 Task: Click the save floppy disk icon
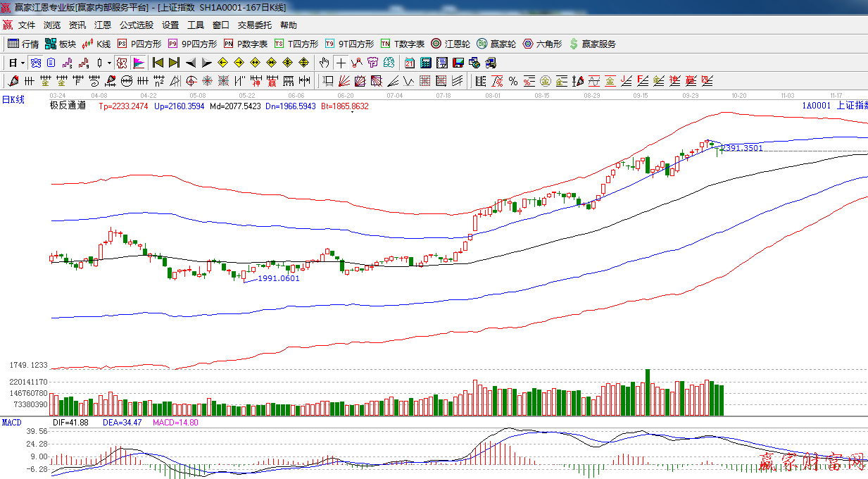coord(458,63)
